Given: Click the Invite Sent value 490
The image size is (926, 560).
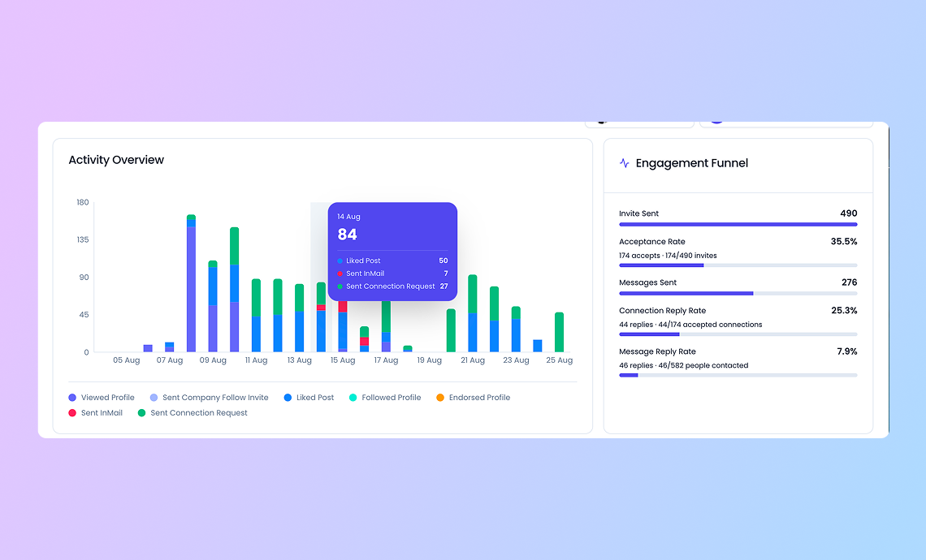Looking at the screenshot, I should (849, 213).
